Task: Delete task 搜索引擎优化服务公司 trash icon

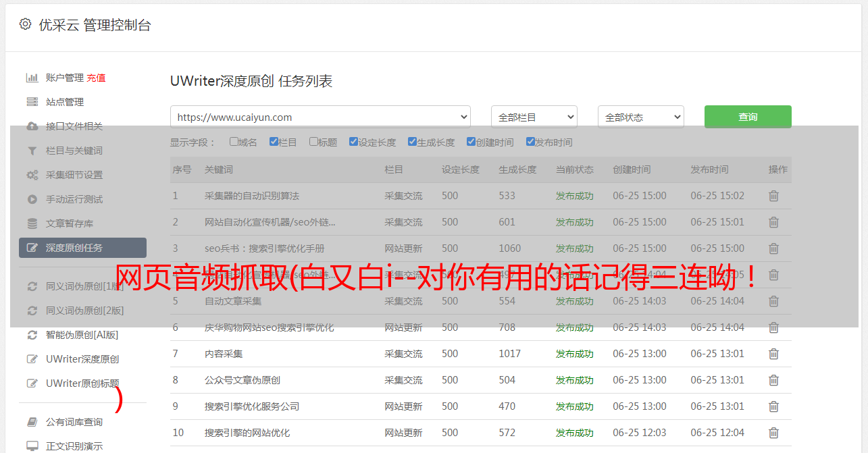Action: point(773,406)
